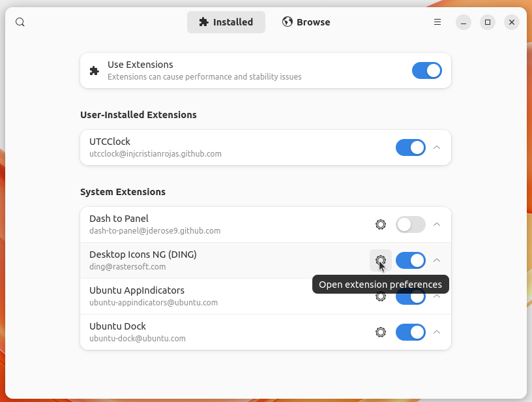Disable the Desktop Icons NG switch
532x402 pixels.
coord(411,260)
